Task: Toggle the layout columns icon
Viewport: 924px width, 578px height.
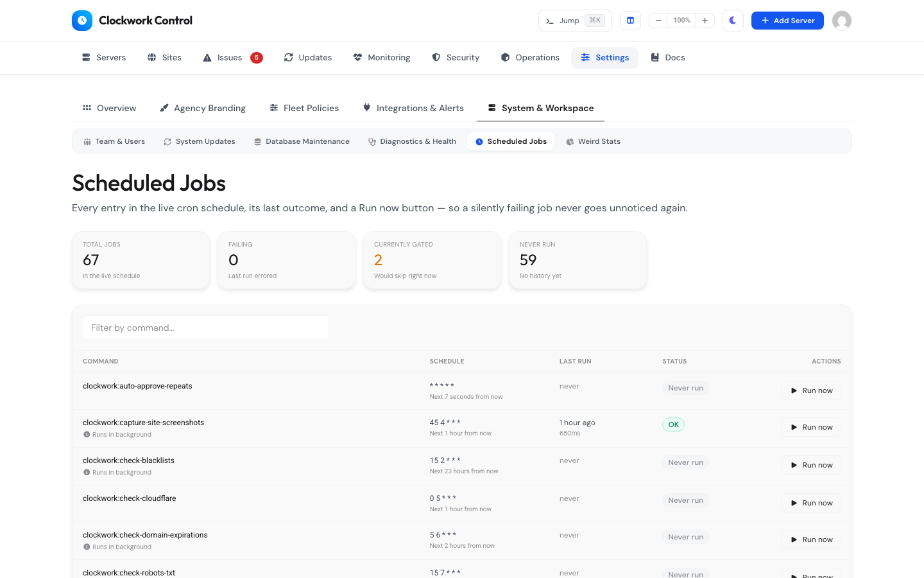Action: pos(630,21)
